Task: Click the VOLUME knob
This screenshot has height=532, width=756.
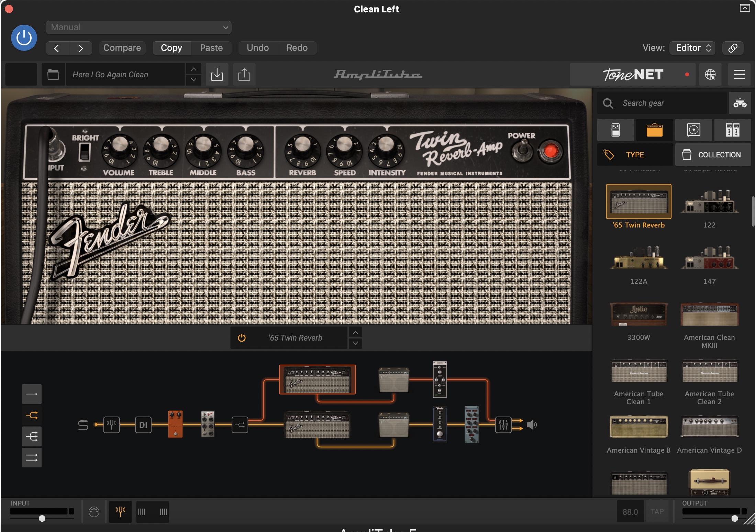Action: pos(119,151)
